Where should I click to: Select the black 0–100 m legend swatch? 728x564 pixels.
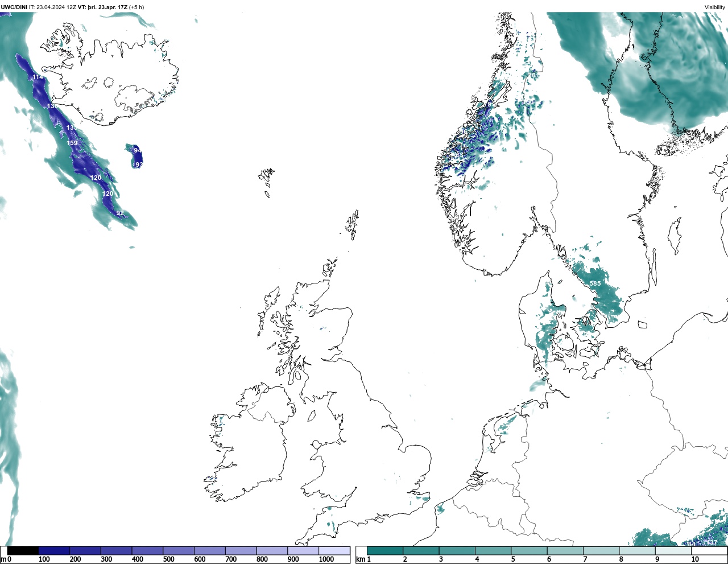point(23,551)
